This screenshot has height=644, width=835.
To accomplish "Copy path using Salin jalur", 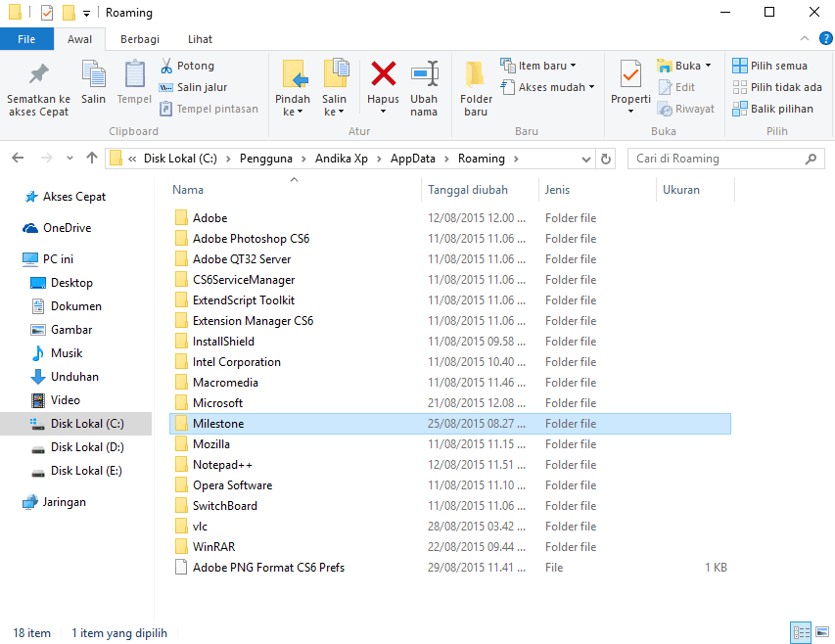I will pos(193,87).
